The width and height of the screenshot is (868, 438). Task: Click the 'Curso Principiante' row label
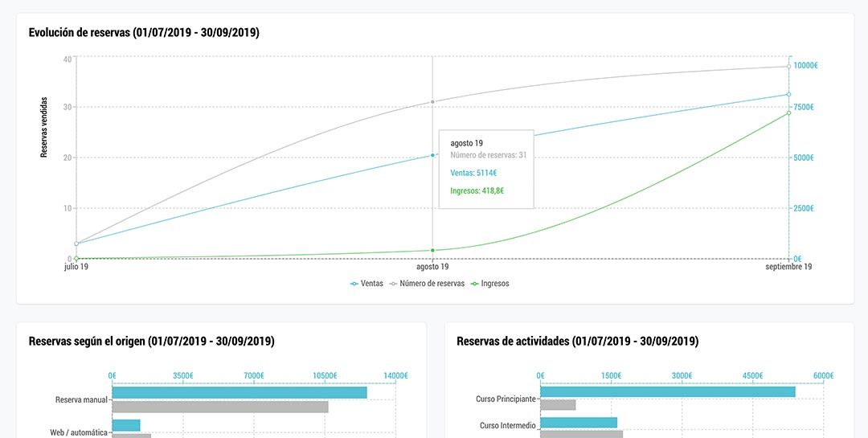coord(506,399)
